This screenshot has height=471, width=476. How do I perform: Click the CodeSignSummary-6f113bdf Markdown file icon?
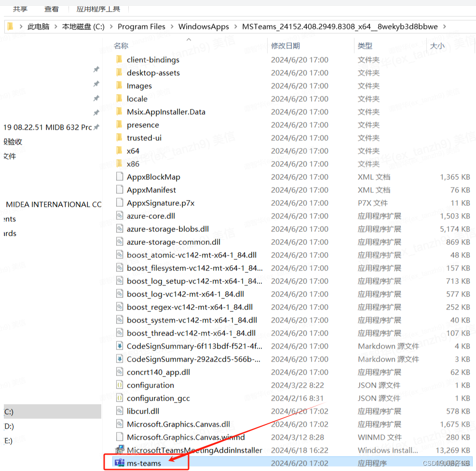tap(120, 346)
